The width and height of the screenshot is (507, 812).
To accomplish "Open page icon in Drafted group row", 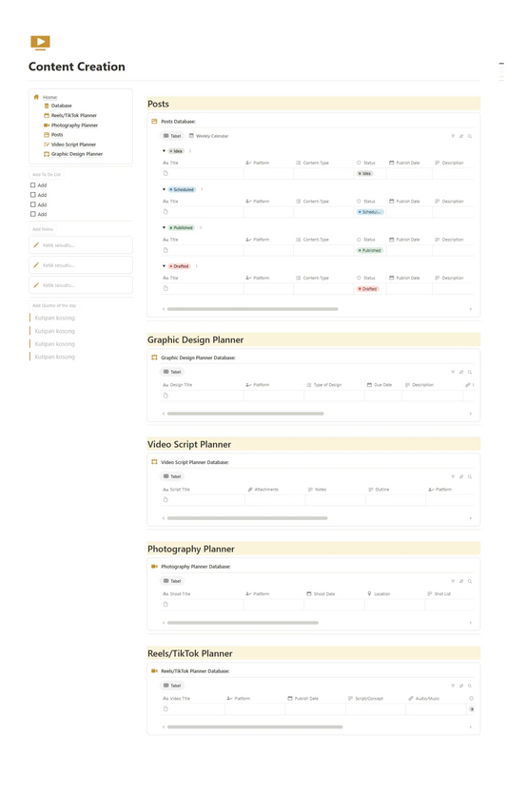I will pyautogui.click(x=166, y=288).
